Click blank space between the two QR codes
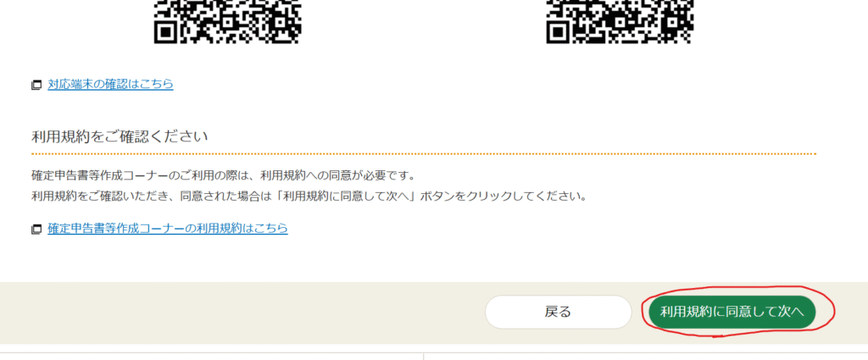The height and width of the screenshot is (360, 868). click(424, 21)
